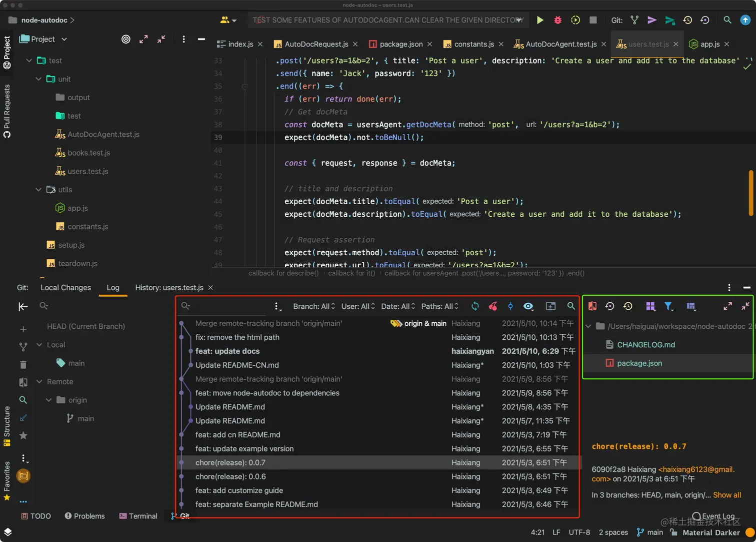756x542 pixels.
Task: Collapse Local branches node
Action: tap(39, 345)
